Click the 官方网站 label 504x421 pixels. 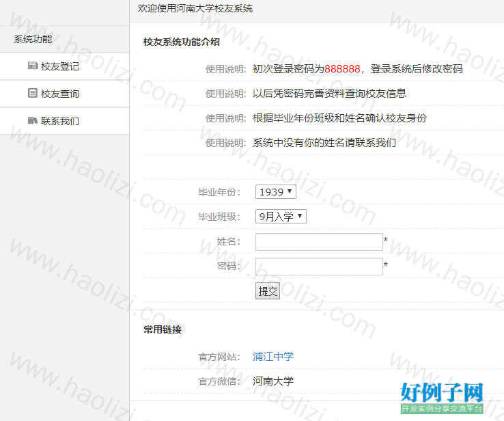(x=219, y=357)
